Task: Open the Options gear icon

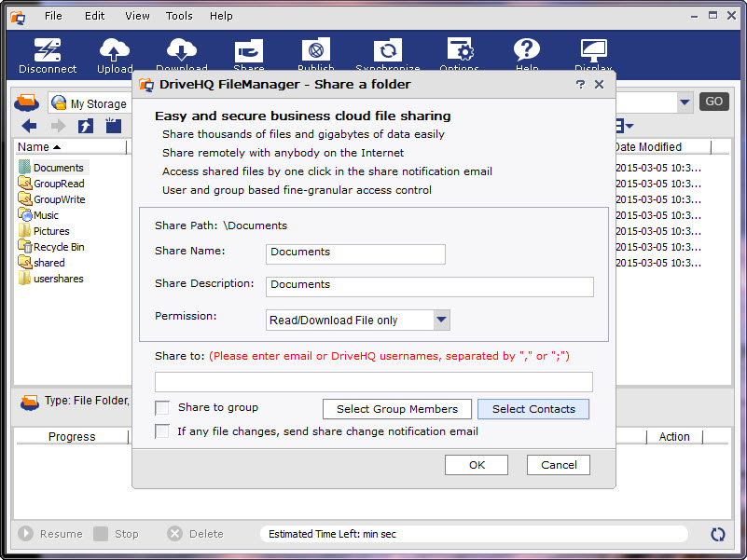Action: click(459, 51)
